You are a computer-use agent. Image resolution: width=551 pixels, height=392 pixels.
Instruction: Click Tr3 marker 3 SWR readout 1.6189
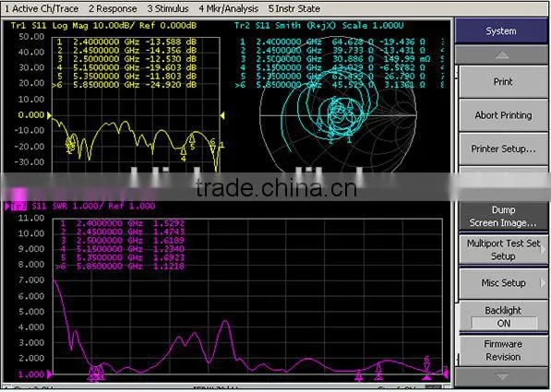click(122, 240)
